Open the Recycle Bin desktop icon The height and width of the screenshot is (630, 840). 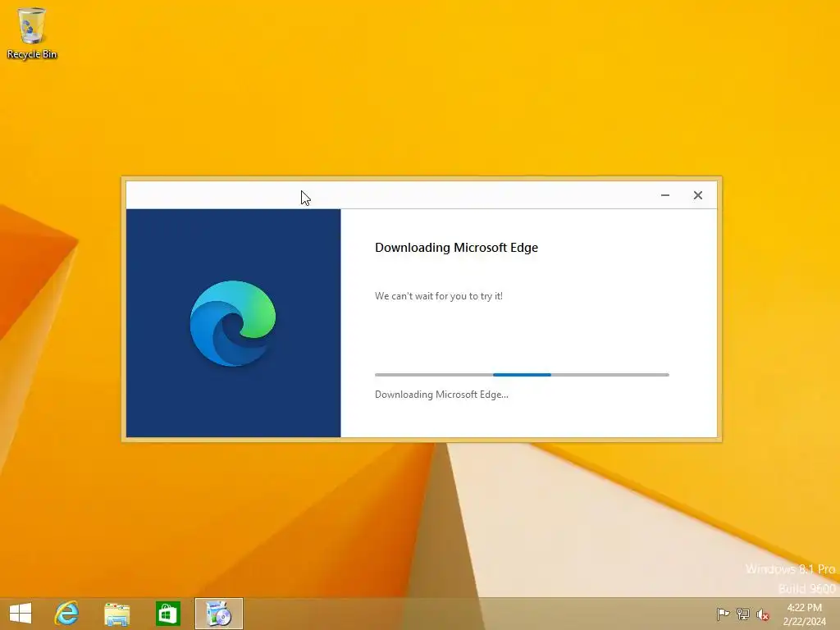click(32, 33)
